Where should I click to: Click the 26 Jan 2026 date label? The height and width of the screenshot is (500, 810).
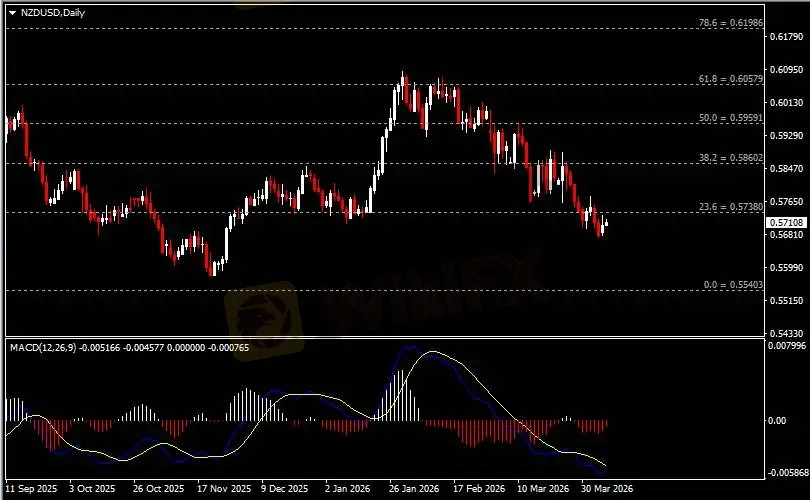[414, 488]
